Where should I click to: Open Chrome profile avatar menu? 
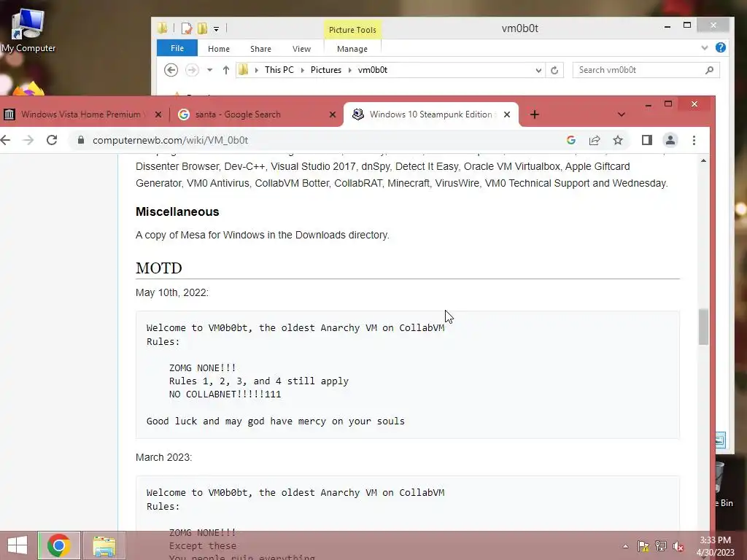[x=670, y=140]
